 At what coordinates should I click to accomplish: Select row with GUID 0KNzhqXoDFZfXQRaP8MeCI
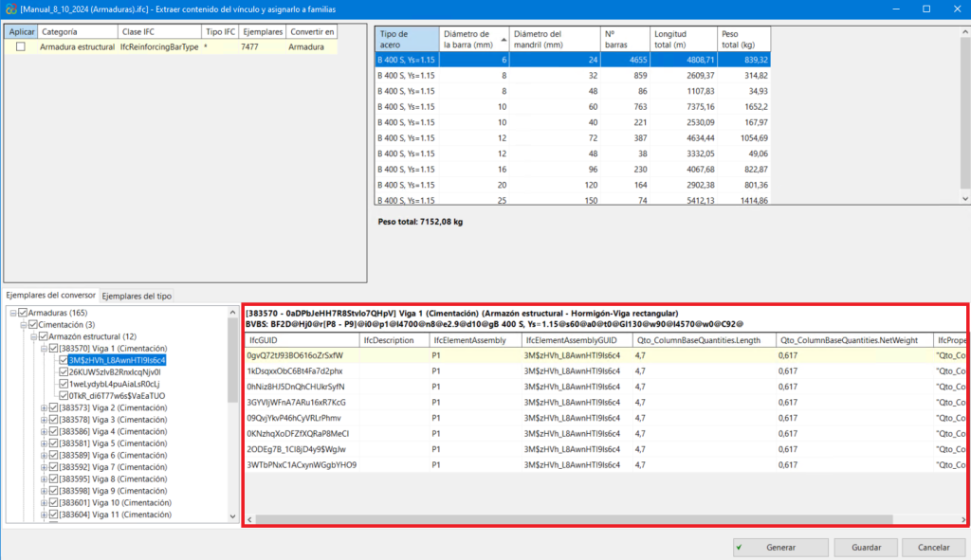click(605, 434)
